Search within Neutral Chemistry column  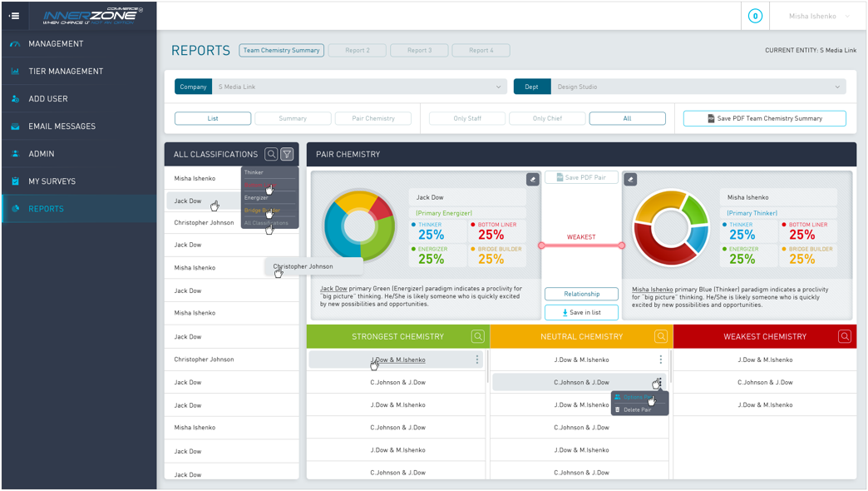pyautogui.click(x=661, y=336)
